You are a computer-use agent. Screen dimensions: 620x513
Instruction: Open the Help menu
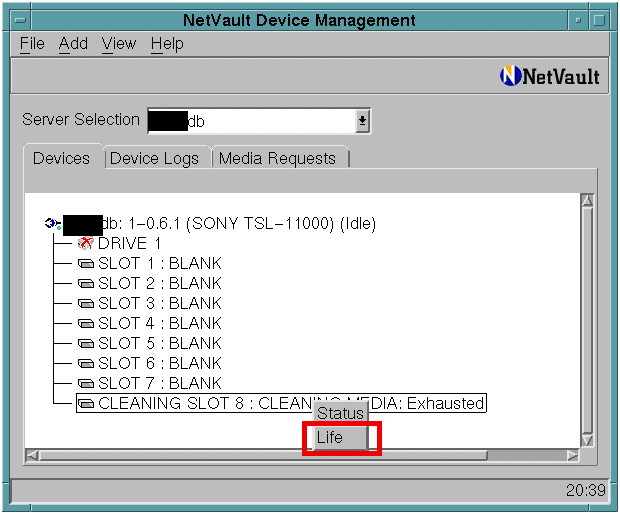click(167, 44)
